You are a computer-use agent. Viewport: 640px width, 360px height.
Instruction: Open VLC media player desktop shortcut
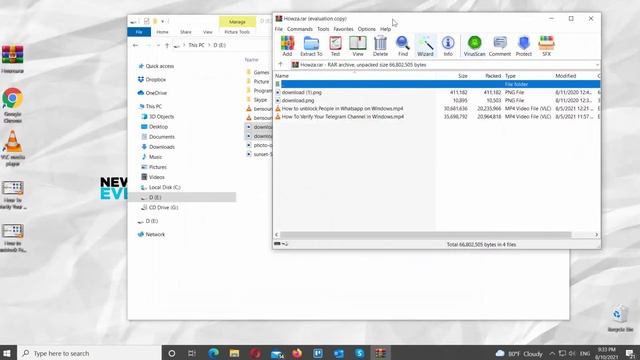[x=12, y=148]
